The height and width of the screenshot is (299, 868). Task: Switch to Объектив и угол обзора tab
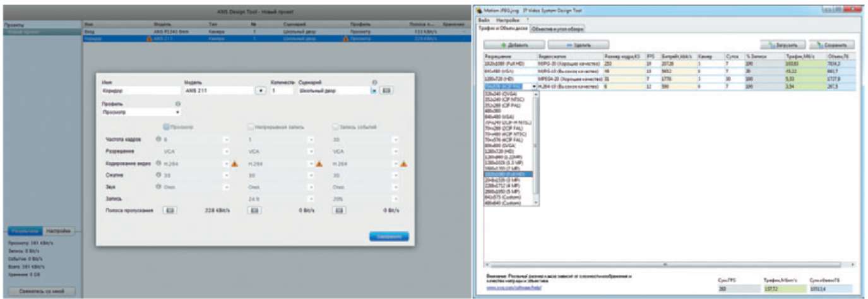[x=557, y=28]
